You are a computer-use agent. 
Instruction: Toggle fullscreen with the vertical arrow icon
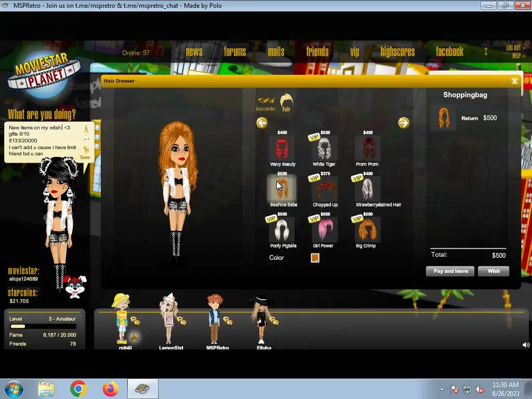(x=486, y=51)
